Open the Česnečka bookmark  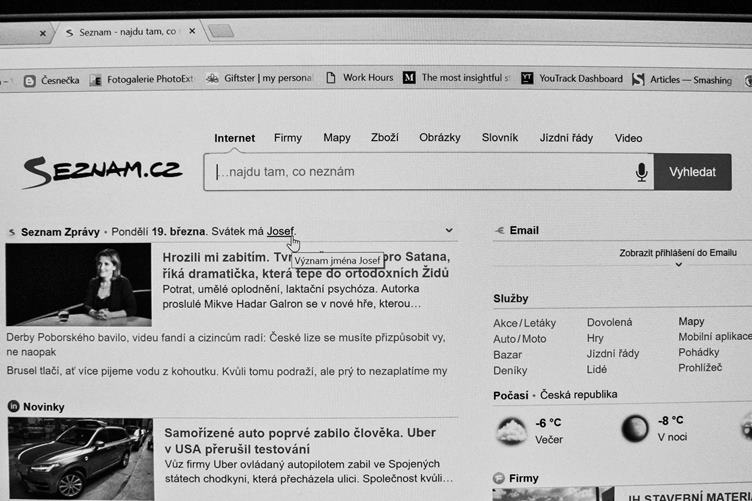51,81
